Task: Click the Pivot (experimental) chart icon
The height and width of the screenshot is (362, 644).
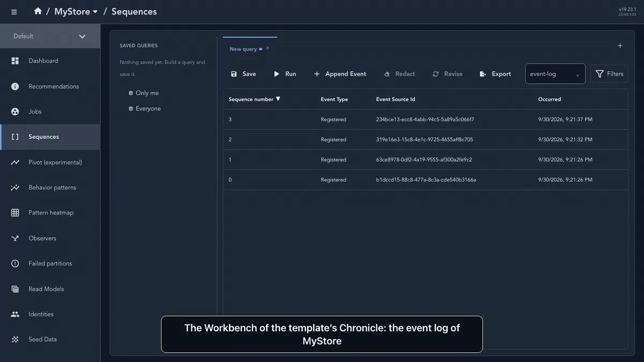Action: point(15,162)
